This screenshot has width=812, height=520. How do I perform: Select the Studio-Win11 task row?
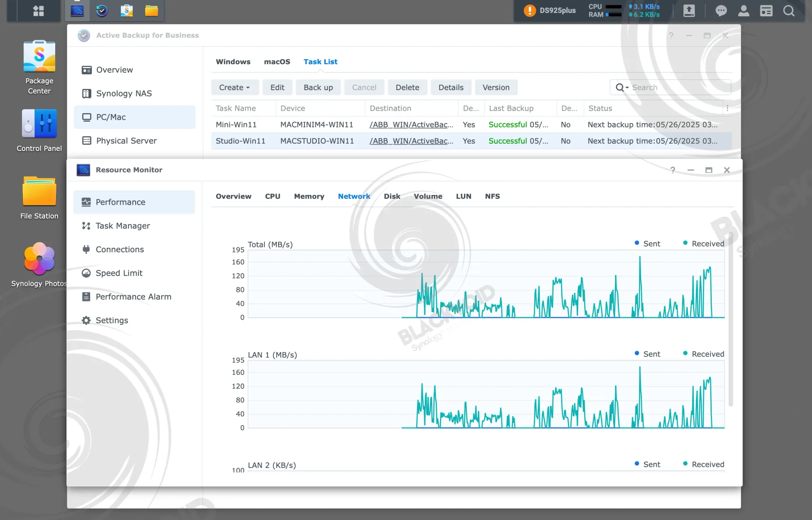(x=471, y=141)
